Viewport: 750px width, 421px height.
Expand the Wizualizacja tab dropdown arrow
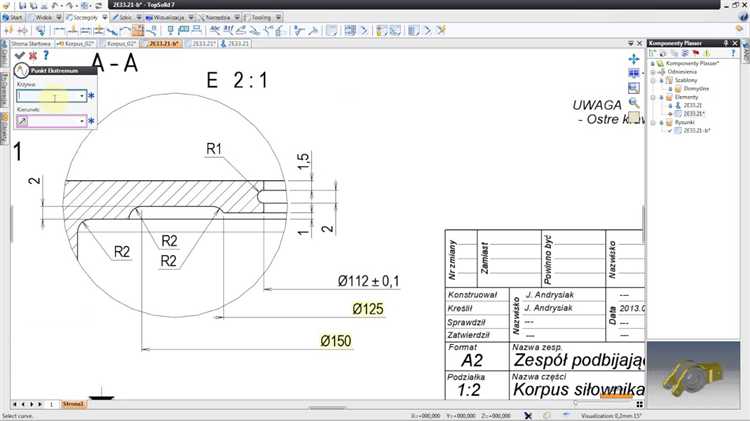click(191, 17)
